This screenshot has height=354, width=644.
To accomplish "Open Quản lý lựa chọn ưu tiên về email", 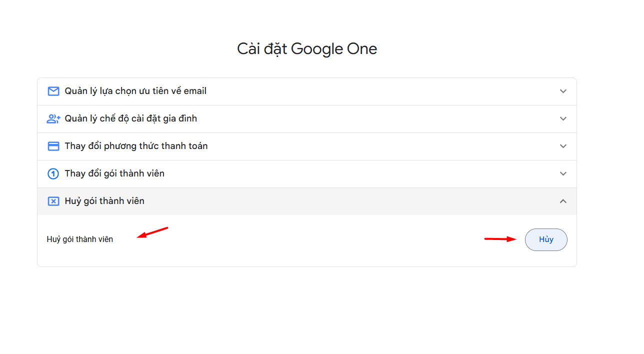I will [x=307, y=91].
